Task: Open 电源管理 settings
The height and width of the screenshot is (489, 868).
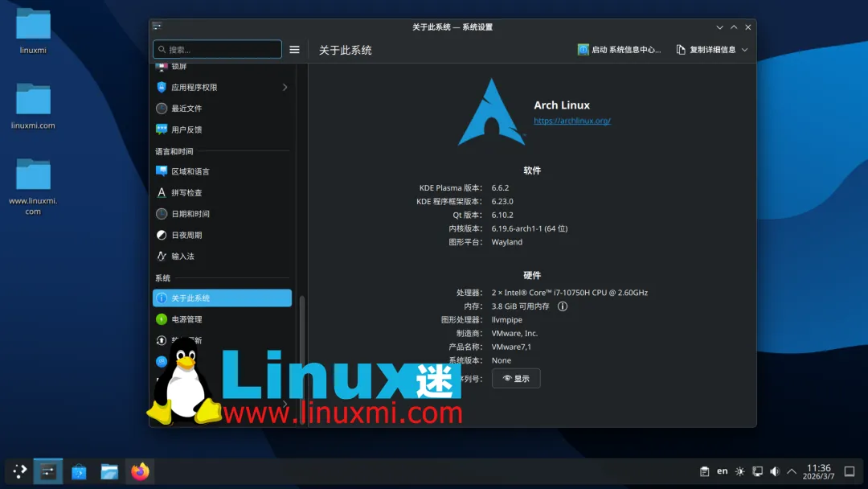Action: click(x=222, y=319)
